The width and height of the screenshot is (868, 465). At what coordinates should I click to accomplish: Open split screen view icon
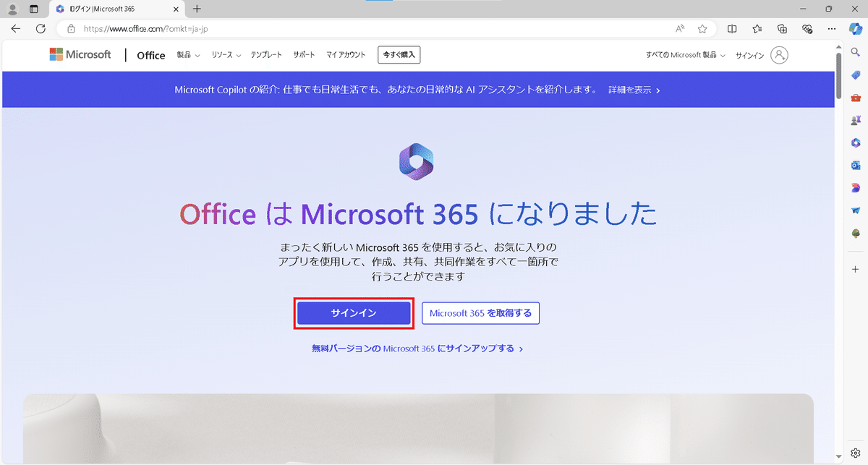tap(732, 29)
